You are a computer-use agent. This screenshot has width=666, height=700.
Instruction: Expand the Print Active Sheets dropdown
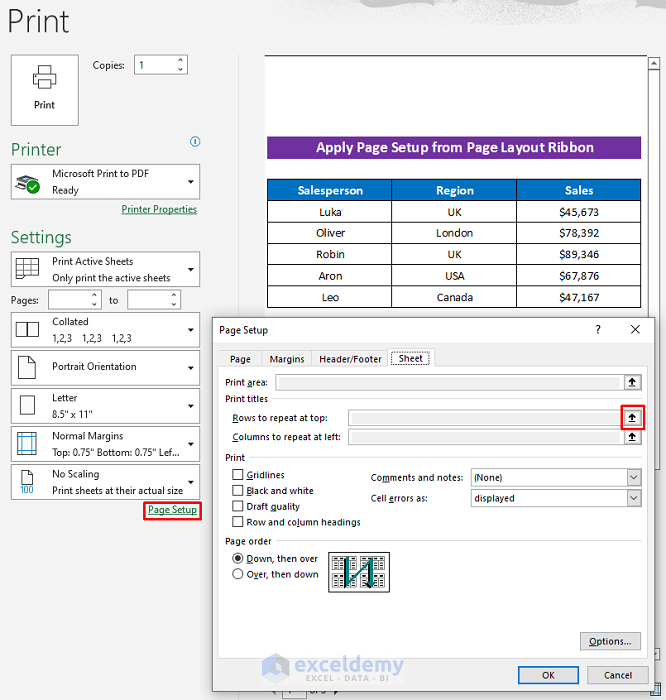191,269
